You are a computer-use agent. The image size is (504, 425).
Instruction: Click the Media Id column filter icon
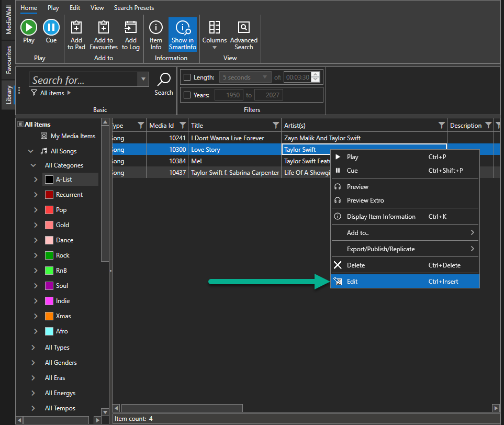pyautogui.click(x=183, y=126)
